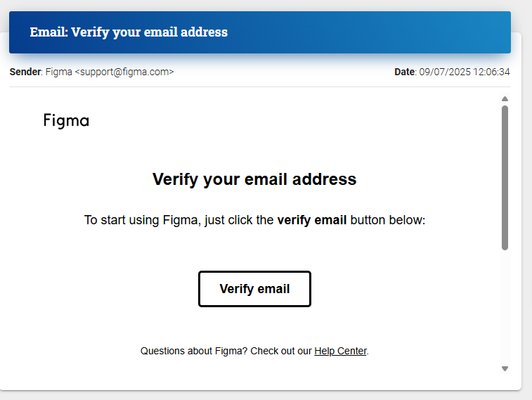Click the 'Verify your email address' heading
Screen dimensions: 532x400
[254, 179]
